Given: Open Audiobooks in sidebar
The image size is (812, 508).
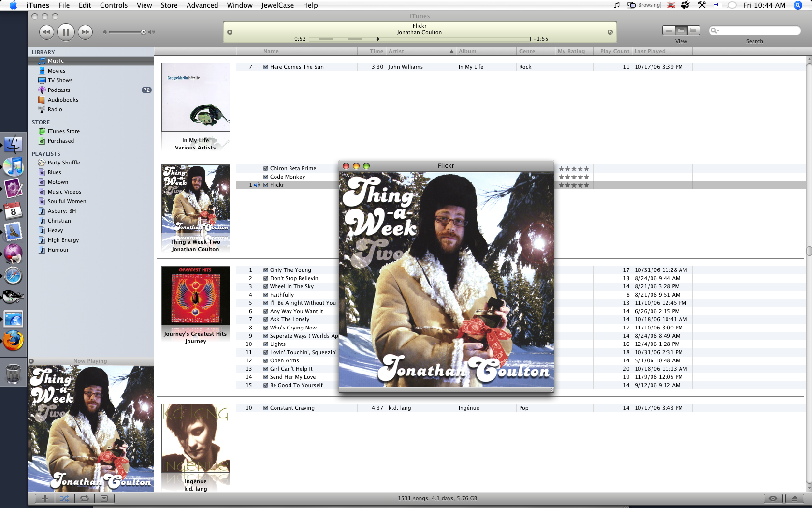Looking at the screenshot, I should click(91, 100).
